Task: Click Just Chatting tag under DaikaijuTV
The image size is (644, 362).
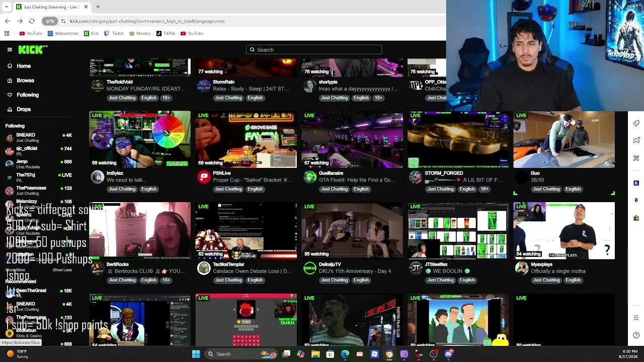Action: [335, 280]
